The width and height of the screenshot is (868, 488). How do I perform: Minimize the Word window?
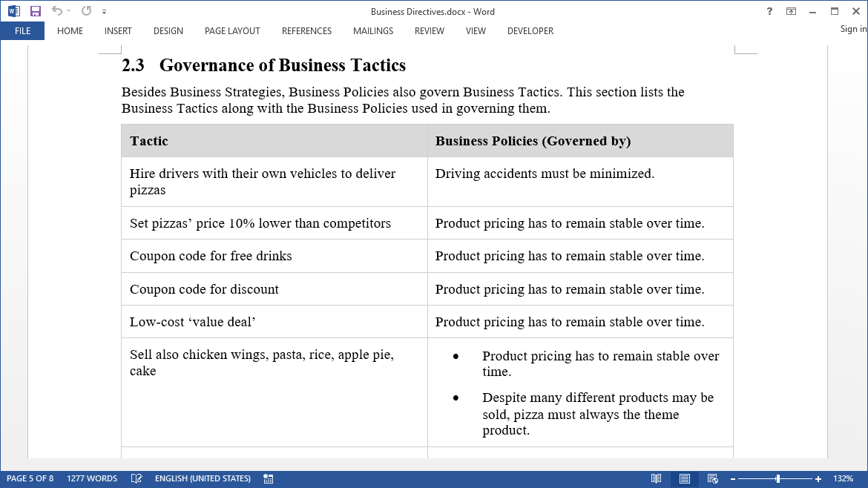click(812, 11)
